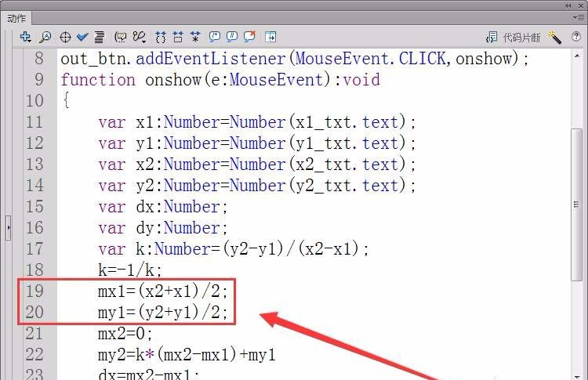588x380 pixels.
Task: Click the 'my1=(y2+y1)/2;' code line
Action: (x=163, y=312)
